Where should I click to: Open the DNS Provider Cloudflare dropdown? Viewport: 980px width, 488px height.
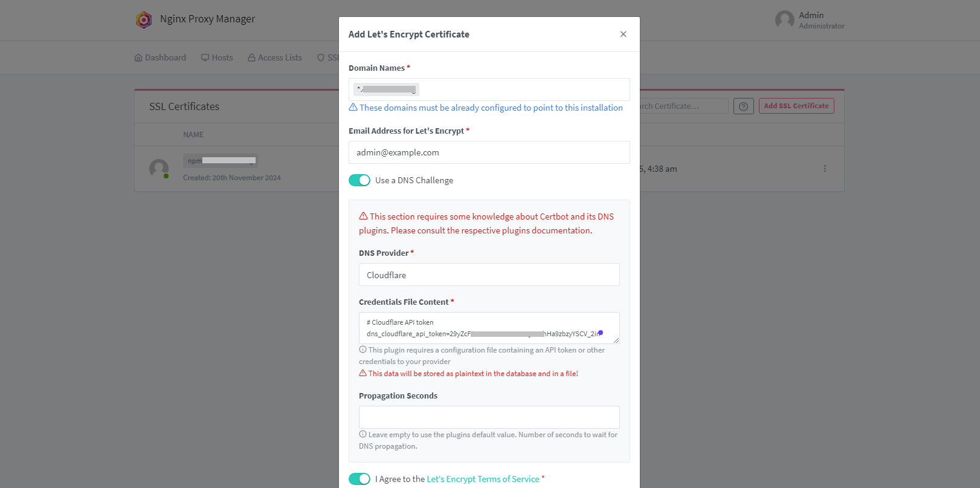coord(489,275)
